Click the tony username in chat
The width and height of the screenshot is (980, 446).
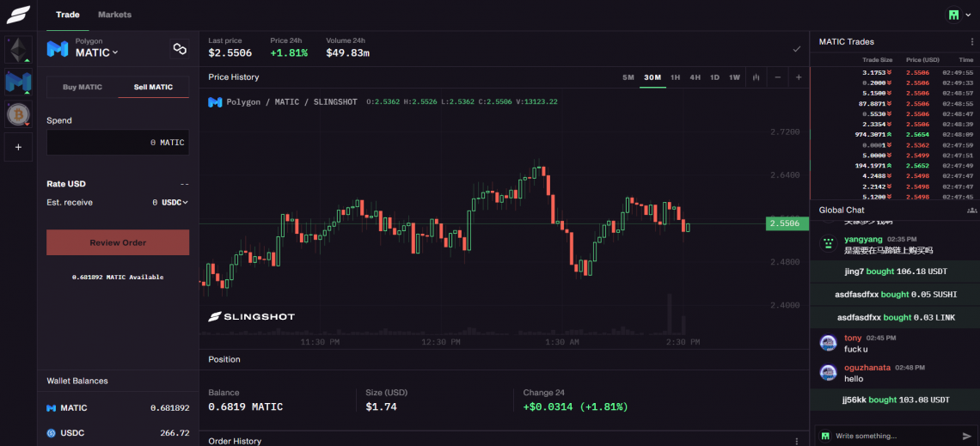point(853,338)
